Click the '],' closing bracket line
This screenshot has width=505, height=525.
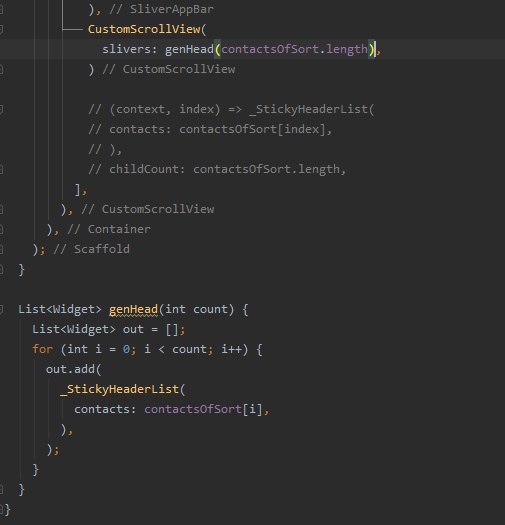coord(81,190)
